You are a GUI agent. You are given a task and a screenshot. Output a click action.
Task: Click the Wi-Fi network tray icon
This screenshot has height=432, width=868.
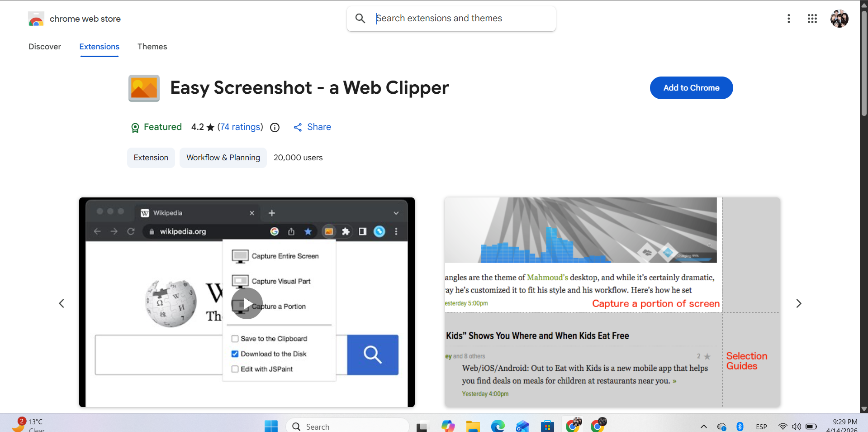tap(783, 427)
